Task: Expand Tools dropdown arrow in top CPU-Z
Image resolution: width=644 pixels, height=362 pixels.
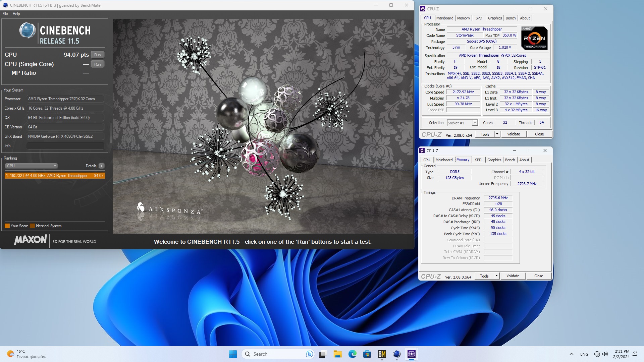Action: (497, 134)
